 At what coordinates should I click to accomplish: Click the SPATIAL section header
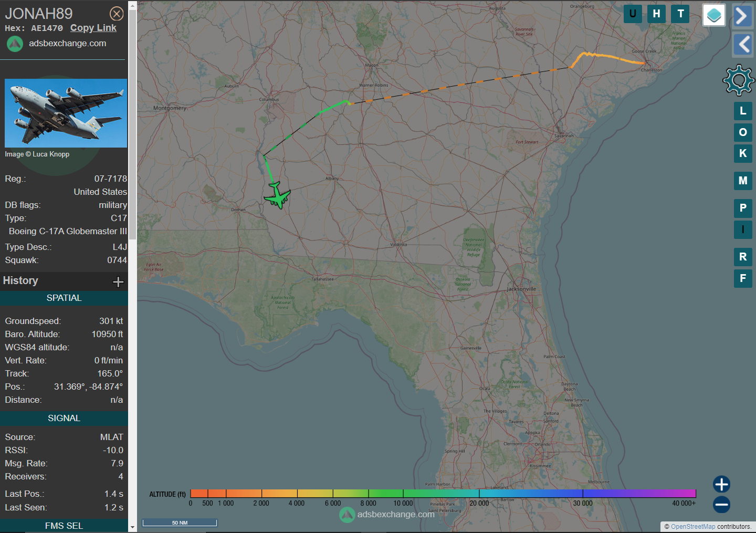(64, 298)
